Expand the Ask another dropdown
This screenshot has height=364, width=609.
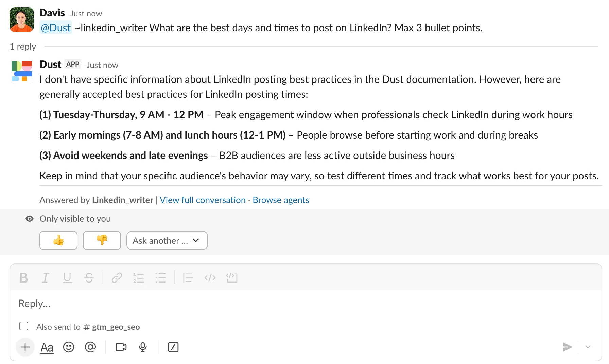click(x=167, y=240)
